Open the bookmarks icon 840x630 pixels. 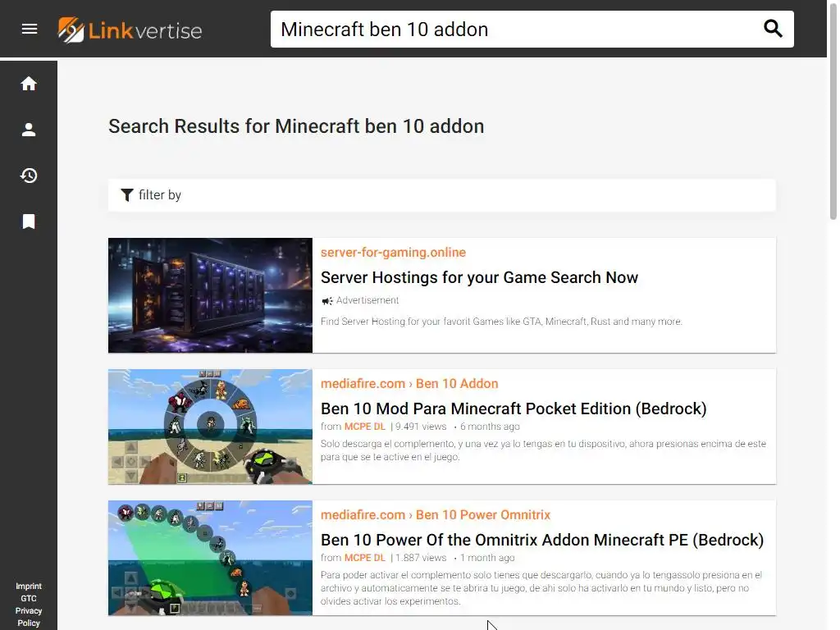(29, 221)
